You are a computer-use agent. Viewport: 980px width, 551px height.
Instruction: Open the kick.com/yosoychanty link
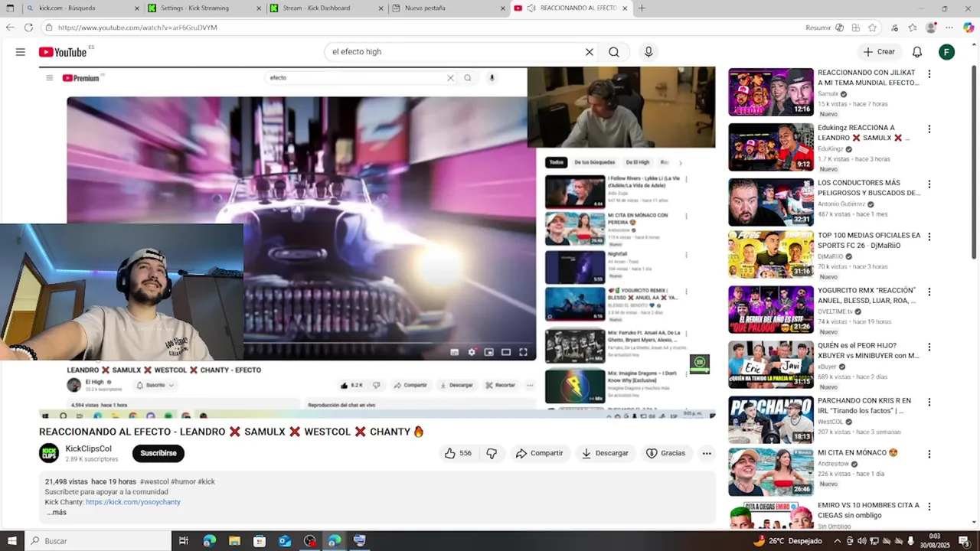(133, 502)
